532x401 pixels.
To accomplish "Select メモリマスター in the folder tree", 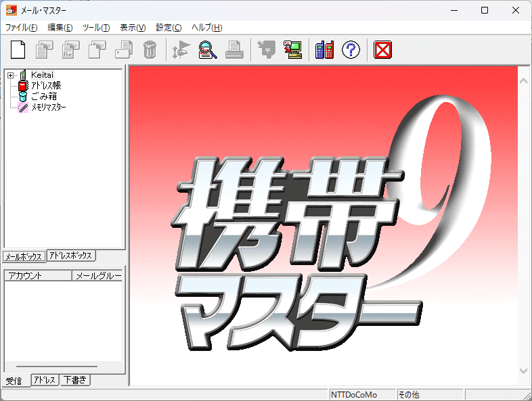I will click(x=49, y=108).
